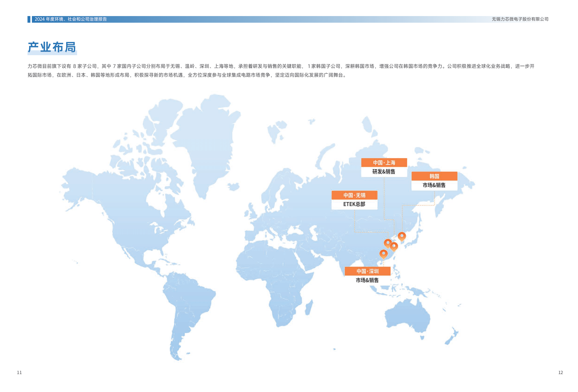Click the 产业布局 page heading
This screenshot has width=578, height=392.
(x=52, y=47)
